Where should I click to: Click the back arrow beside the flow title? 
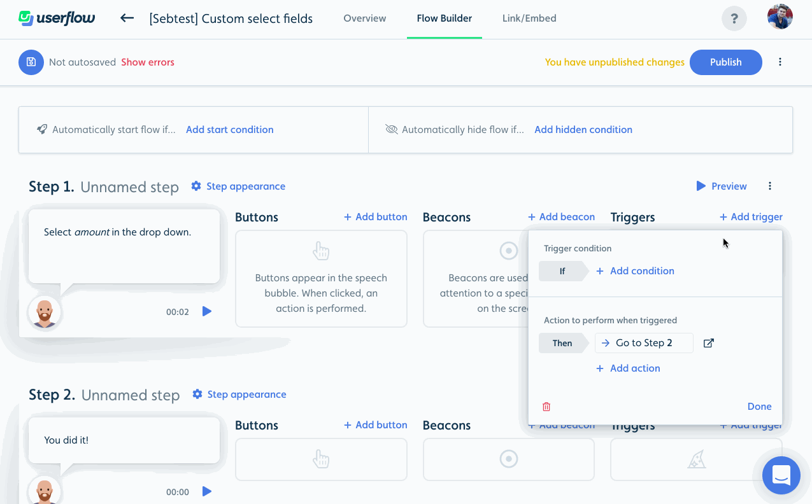127,18
